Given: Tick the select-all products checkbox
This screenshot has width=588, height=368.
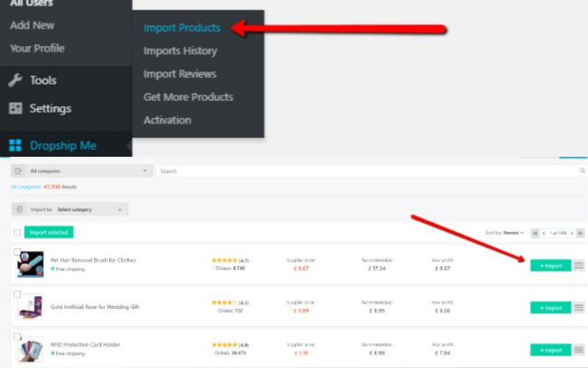Looking at the screenshot, I should coord(17,233).
